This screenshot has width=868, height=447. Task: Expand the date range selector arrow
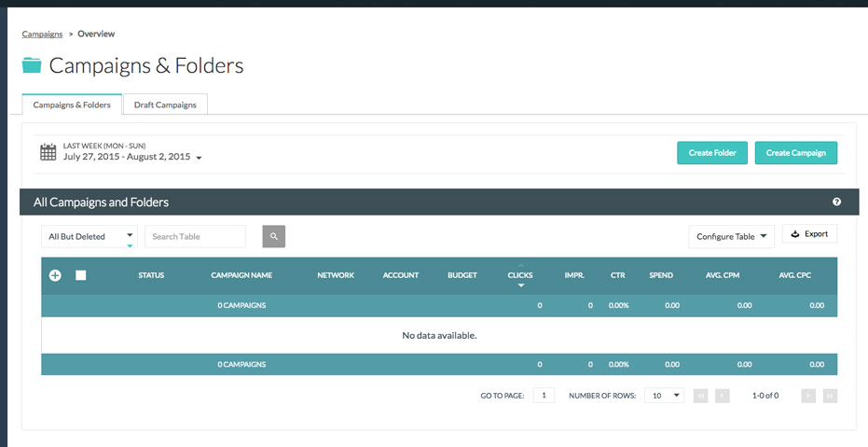pyautogui.click(x=200, y=158)
